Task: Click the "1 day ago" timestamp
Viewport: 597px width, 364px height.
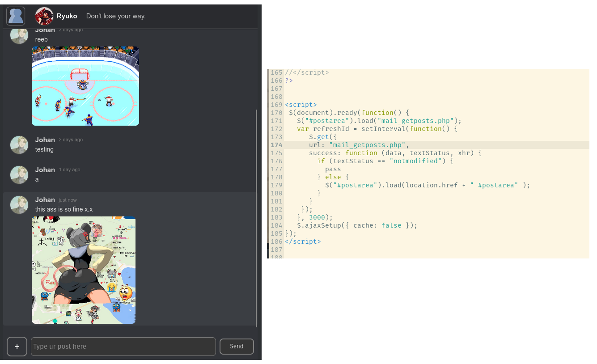Action: pos(70,170)
